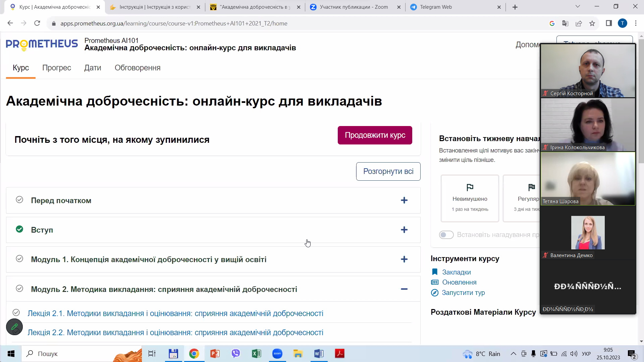Open course bookmarks via Закладки icon
Image resolution: width=644 pixels, height=362 pixels.
[x=435, y=272]
